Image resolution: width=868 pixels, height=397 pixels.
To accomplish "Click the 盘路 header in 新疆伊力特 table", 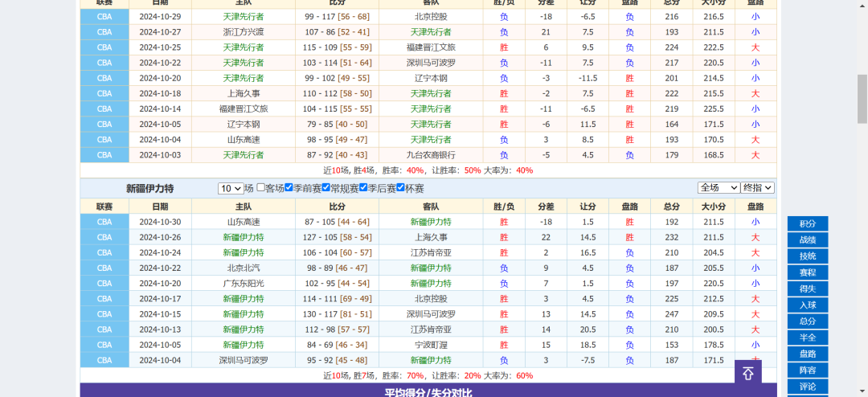I will pyautogui.click(x=629, y=207).
